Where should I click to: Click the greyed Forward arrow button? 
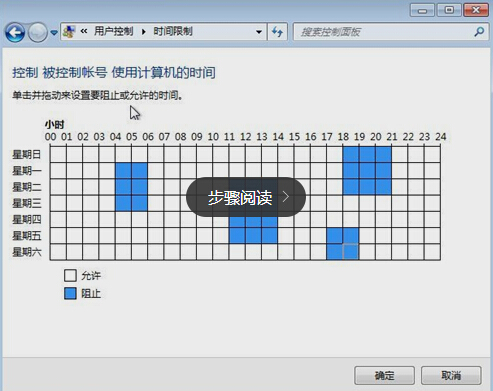coord(38,32)
